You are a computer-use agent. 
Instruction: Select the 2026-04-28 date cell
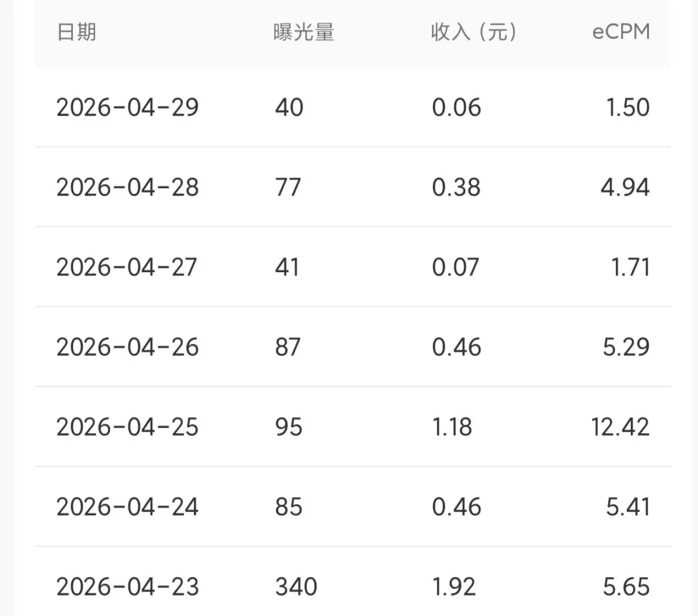pos(127,187)
